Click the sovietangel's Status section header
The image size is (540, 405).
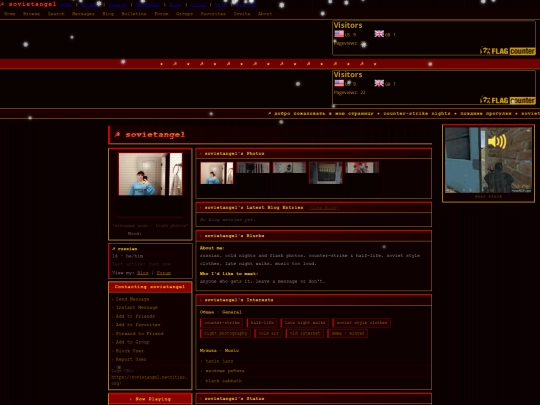[x=314, y=399]
